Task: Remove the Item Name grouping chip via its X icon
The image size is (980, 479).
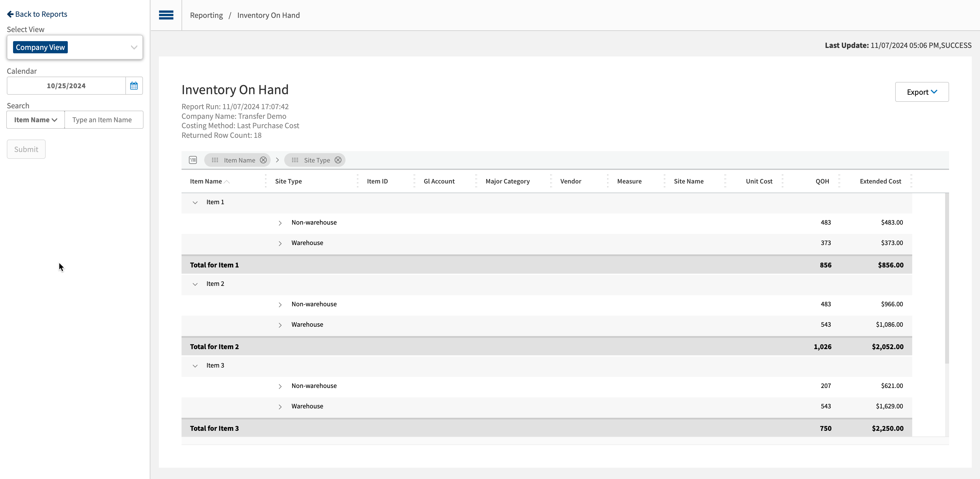Action: click(x=263, y=160)
